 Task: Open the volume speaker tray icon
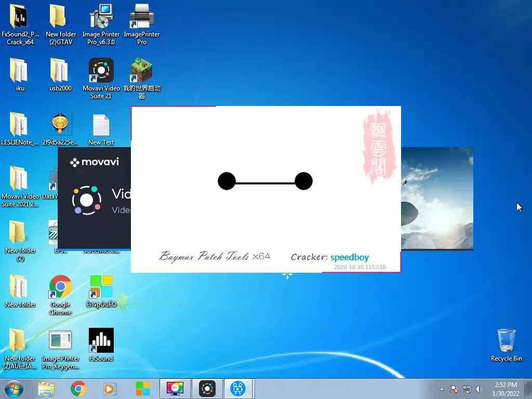coord(479,390)
